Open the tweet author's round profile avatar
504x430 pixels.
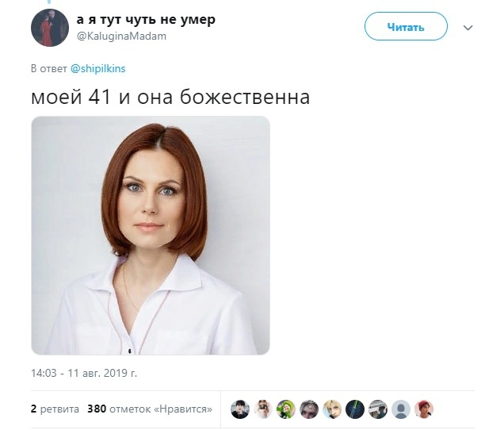(50, 28)
